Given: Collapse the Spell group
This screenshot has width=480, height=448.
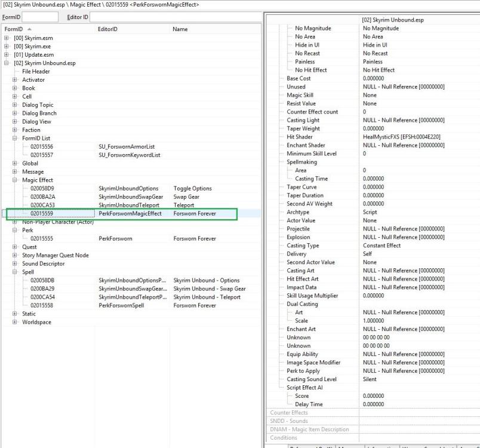Looking at the screenshot, I should pos(14,272).
